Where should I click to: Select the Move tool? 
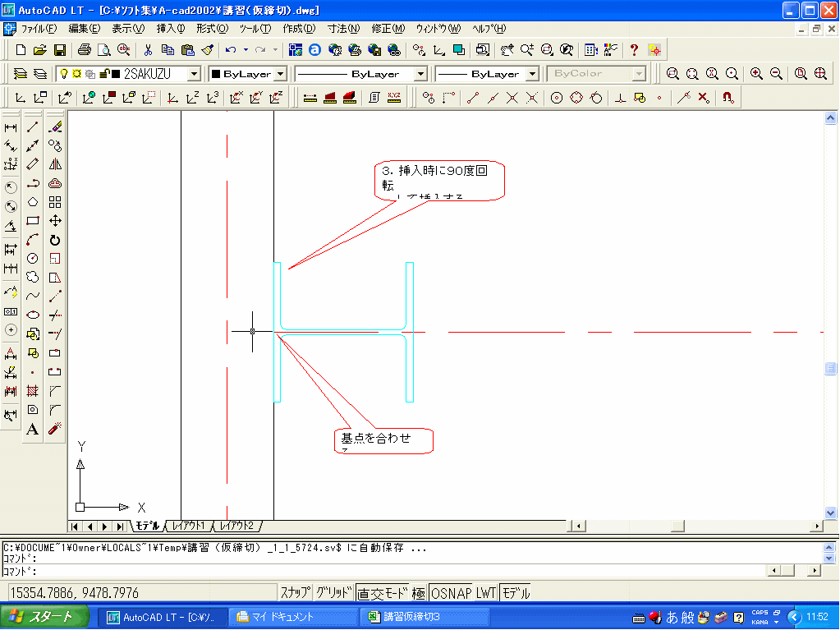[55, 221]
